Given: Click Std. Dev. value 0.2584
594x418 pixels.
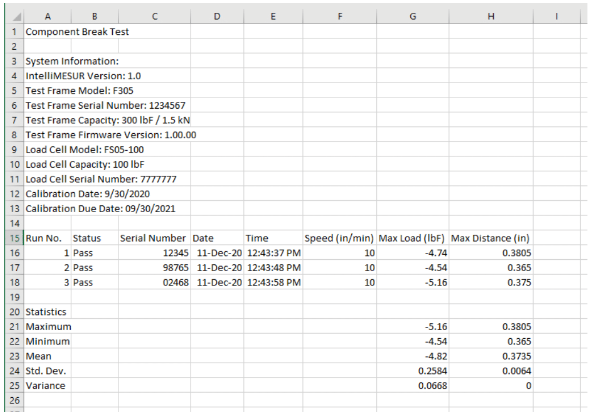Looking at the screenshot, I should click(413, 371).
